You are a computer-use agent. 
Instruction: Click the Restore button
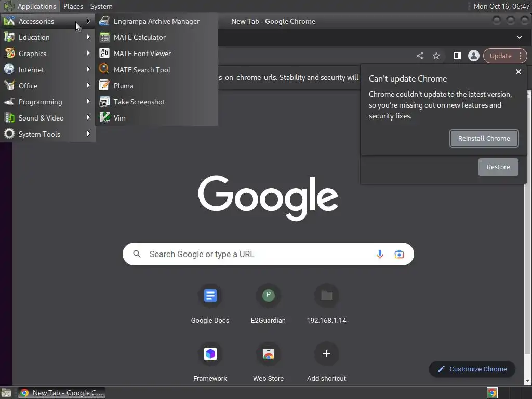tap(498, 167)
